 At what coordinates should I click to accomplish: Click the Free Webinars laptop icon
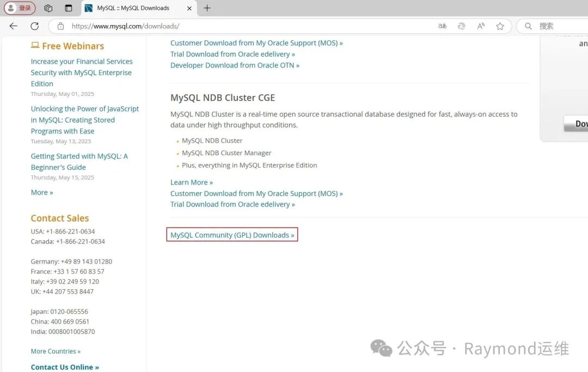pyautogui.click(x=35, y=45)
